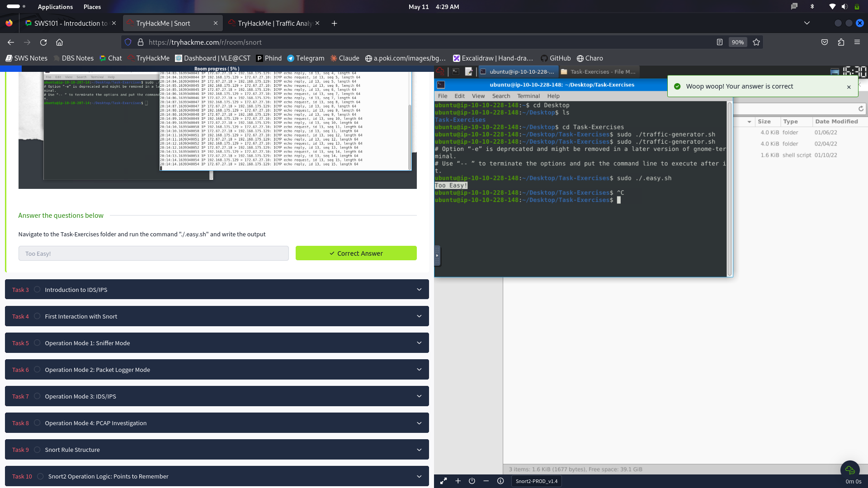Toggle the Task 3 completion circle
Viewport: 868px width, 488px height.
coord(37,290)
